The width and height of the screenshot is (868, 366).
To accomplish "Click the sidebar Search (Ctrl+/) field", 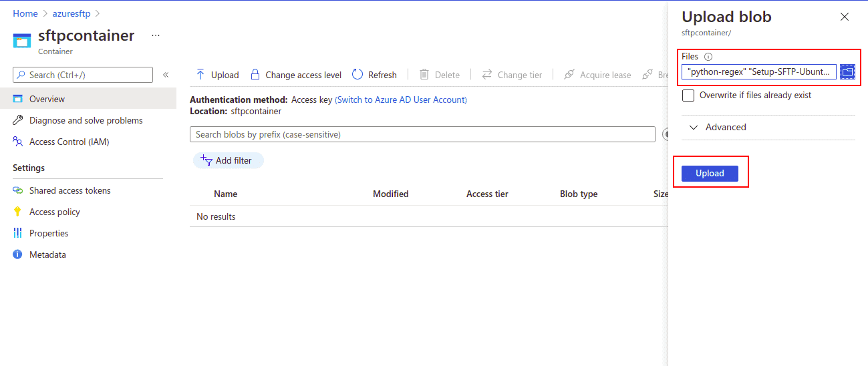I will [x=83, y=75].
